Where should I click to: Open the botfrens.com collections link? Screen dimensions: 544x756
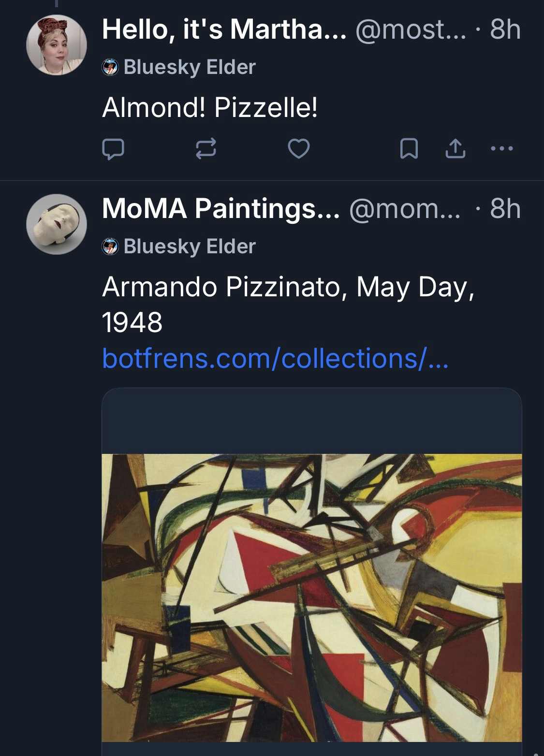point(275,358)
